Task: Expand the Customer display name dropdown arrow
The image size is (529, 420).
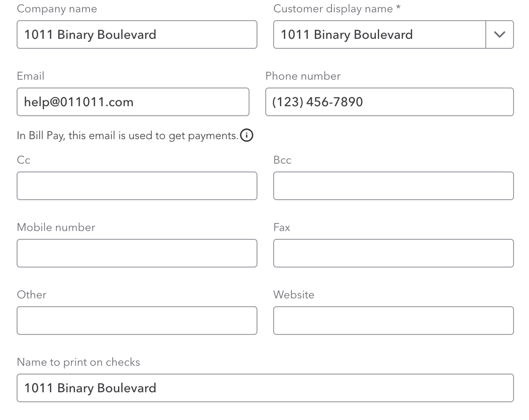Action: [x=499, y=34]
